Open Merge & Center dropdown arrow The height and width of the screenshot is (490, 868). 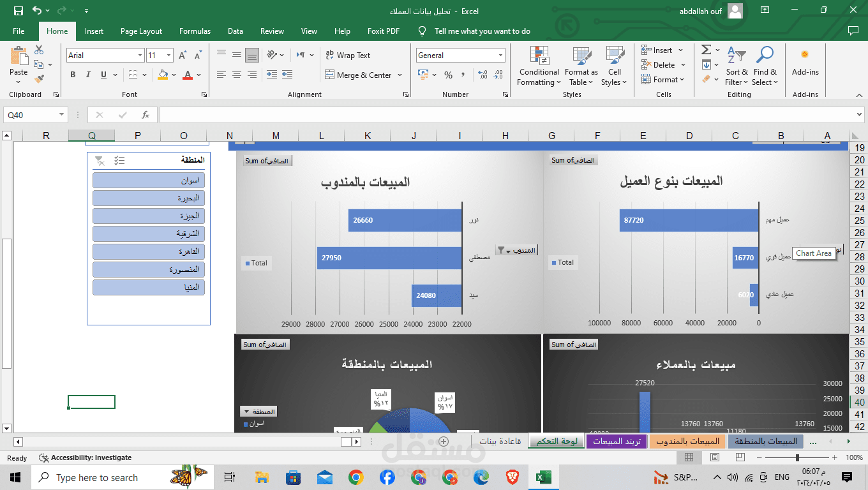[x=400, y=75]
